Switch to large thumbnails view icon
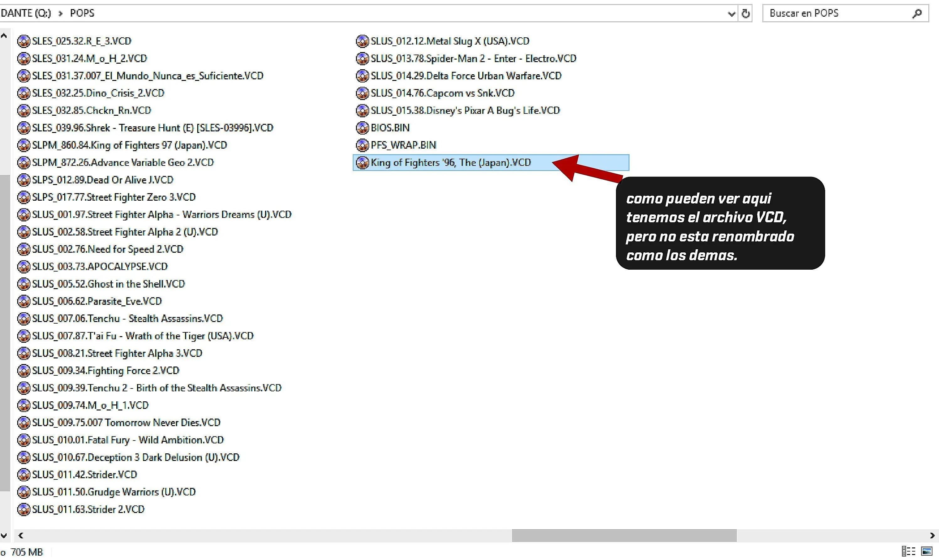 (927, 551)
